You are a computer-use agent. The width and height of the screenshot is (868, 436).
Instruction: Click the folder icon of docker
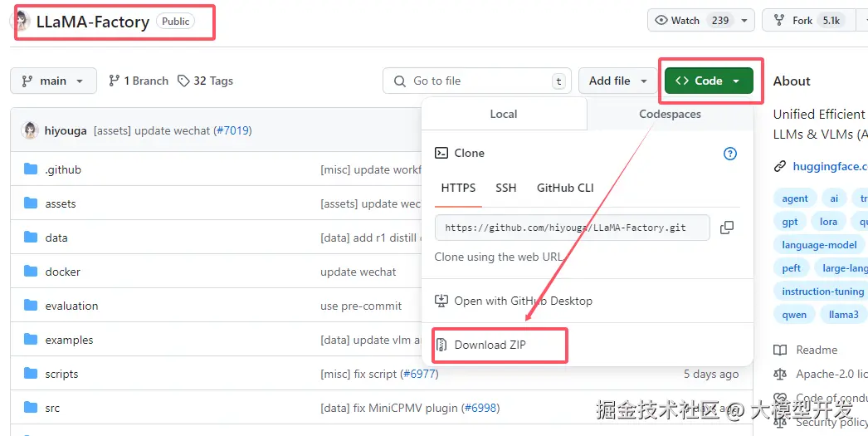31,272
